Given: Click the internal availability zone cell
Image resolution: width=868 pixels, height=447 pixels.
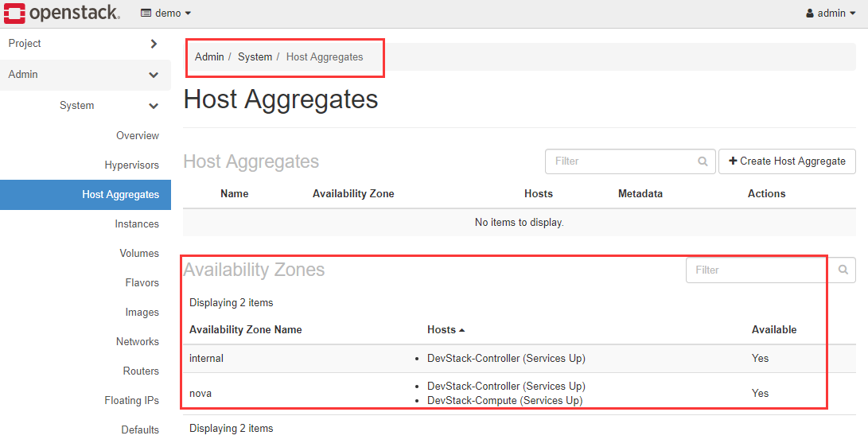Looking at the screenshot, I should pyautogui.click(x=206, y=359).
